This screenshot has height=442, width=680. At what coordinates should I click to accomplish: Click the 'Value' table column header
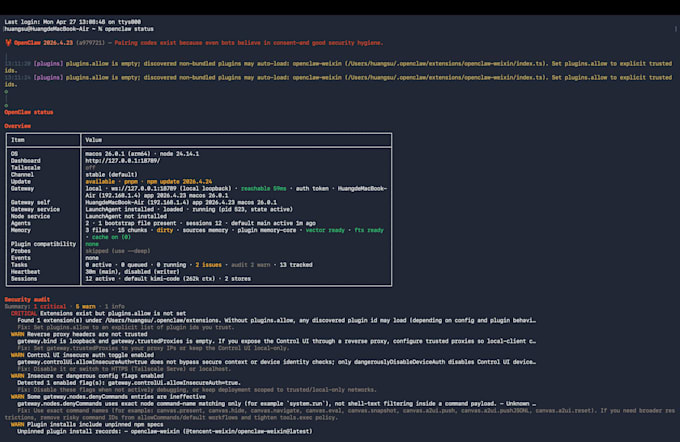pos(94,140)
